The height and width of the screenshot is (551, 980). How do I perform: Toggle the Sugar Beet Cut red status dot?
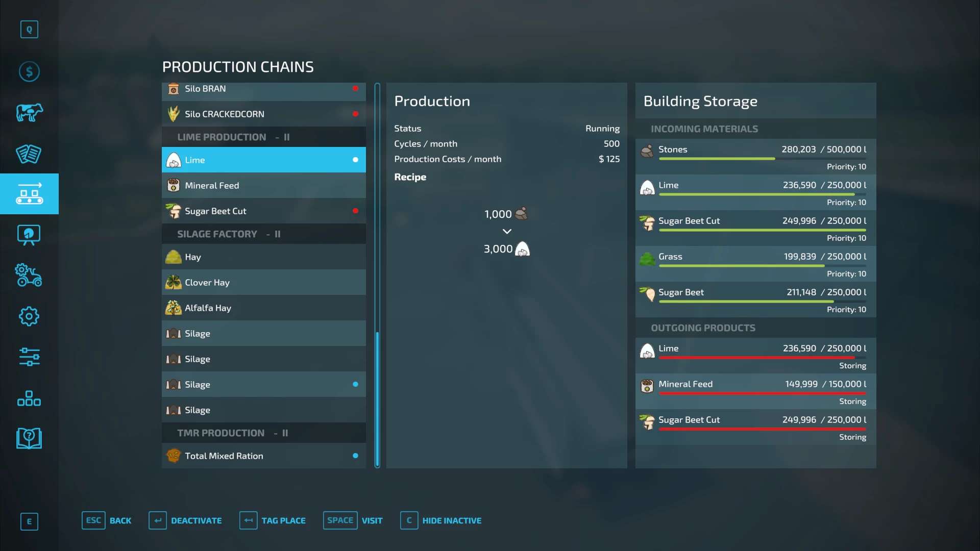tap(355, 211)
